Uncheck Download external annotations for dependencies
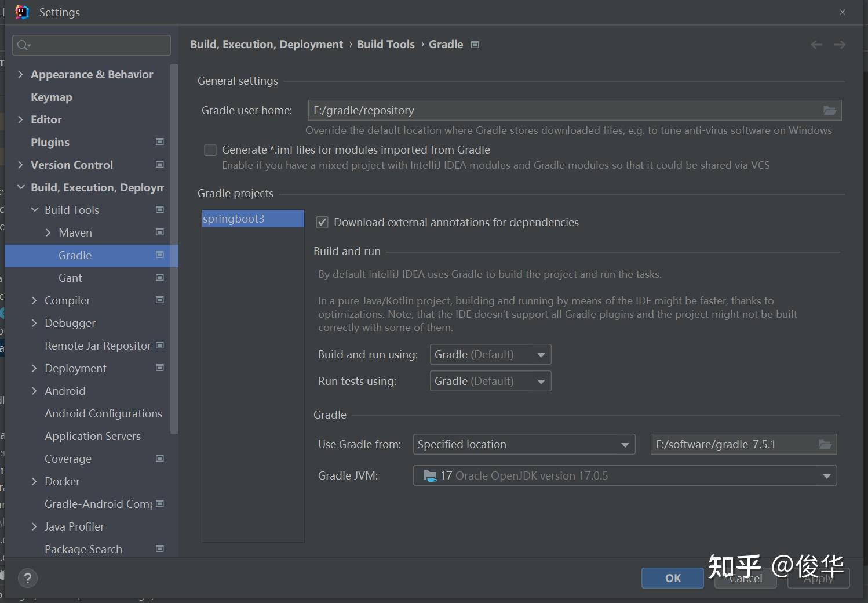The image size is (868, 603). pyautogui.click(x=322, y=223)
